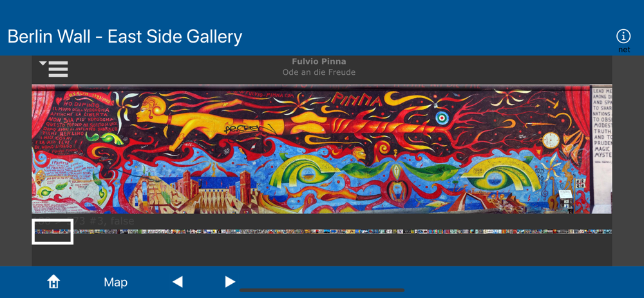Open the Map view
Viewport: 644px width, 298px height.
(x=115, y=283)
